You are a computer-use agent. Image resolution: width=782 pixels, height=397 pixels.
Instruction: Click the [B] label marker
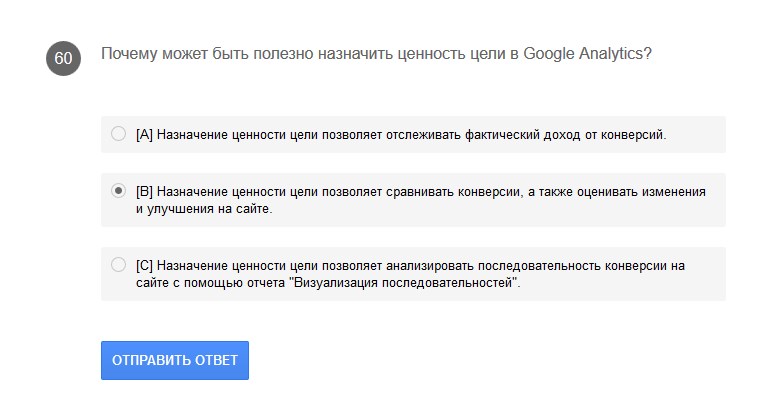click(x=144, y=192)
